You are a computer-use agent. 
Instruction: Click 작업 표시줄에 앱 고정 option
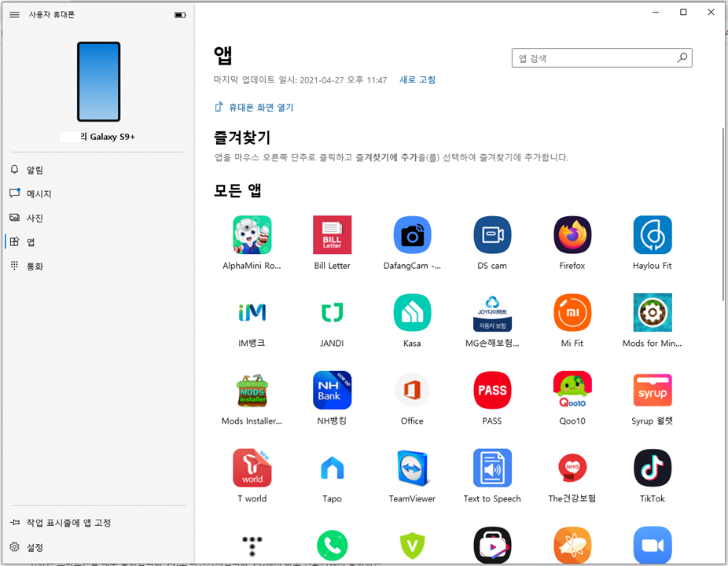[x=98, y=523]
